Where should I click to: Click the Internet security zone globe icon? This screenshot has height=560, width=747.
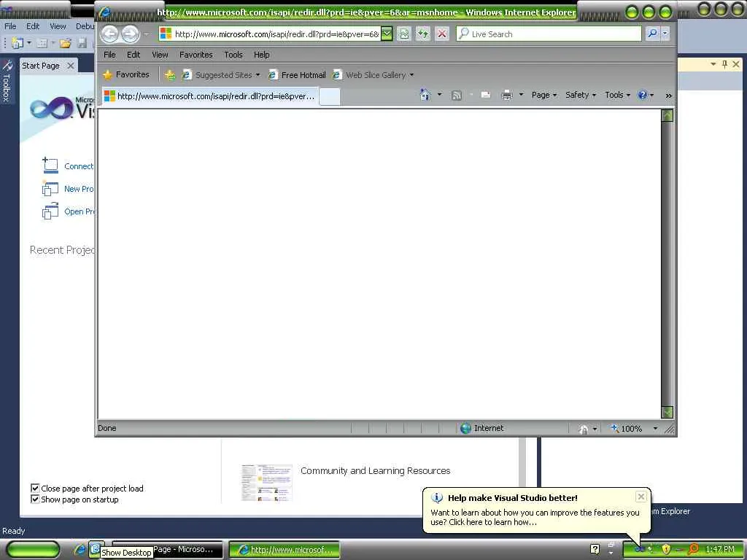(x=465, y=428)
